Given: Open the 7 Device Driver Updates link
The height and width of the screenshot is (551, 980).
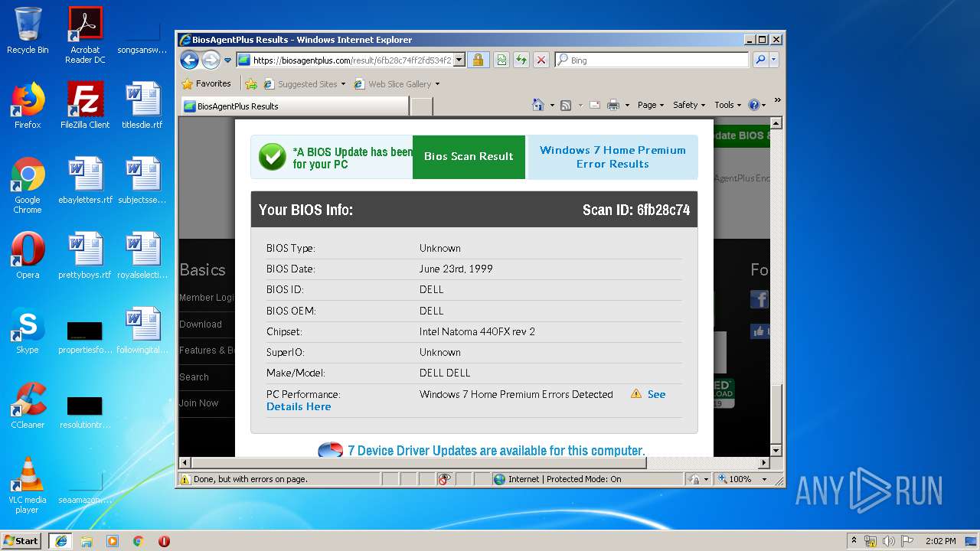Looking at the screenshot, I should pyautogui.click(x=496, y=451).
